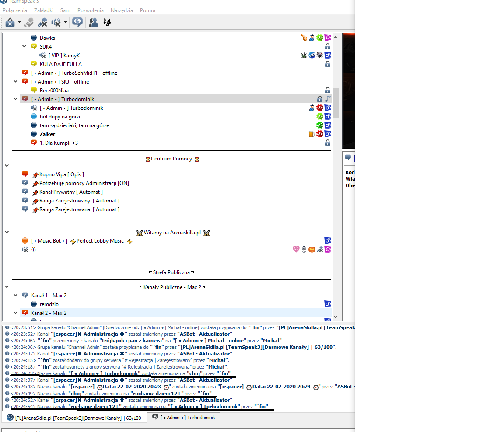Click the disconnect from server icon
Viewport: 504px width, 432px height.
(x=10, y=22)
